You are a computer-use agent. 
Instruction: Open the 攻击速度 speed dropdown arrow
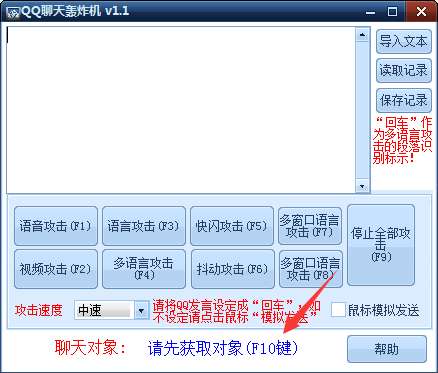point(141,310)
